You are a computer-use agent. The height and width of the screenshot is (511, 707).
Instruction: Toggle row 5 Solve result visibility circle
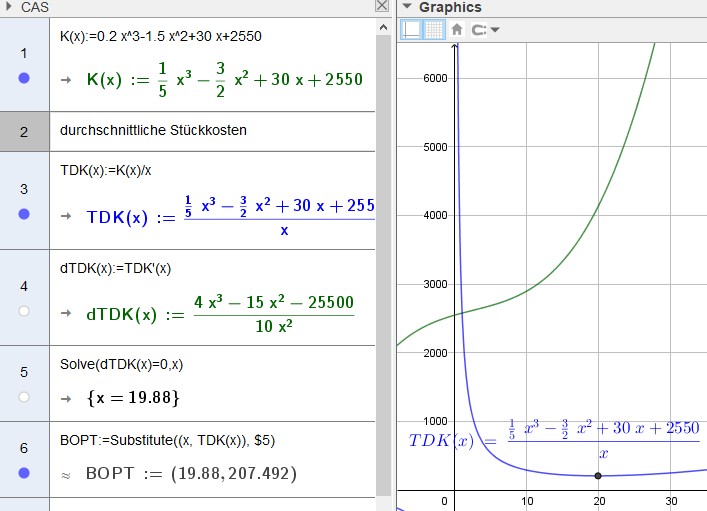point(24,397)
